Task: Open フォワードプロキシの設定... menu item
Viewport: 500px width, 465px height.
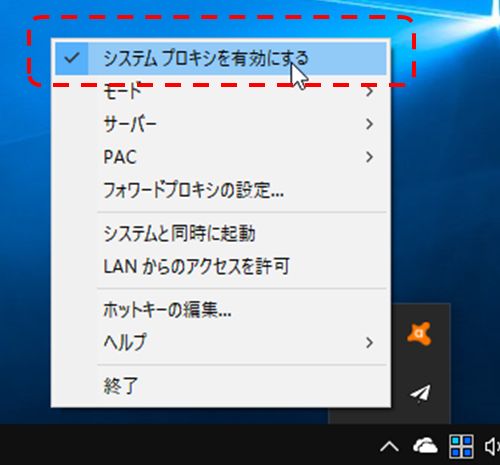Action: tap(221, 190)
